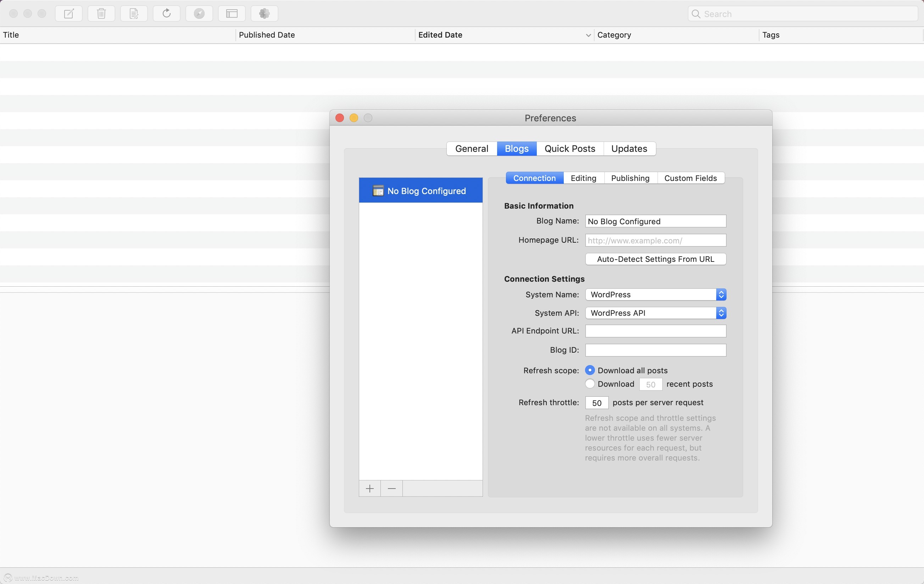The image size is (924, 584).
Task: Select No Blog Configured in blog list
Action: point(421,191)
